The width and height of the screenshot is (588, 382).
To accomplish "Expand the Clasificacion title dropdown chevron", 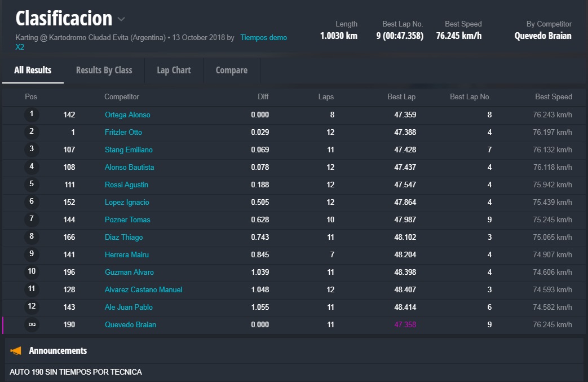I will [x=121, y=19].
